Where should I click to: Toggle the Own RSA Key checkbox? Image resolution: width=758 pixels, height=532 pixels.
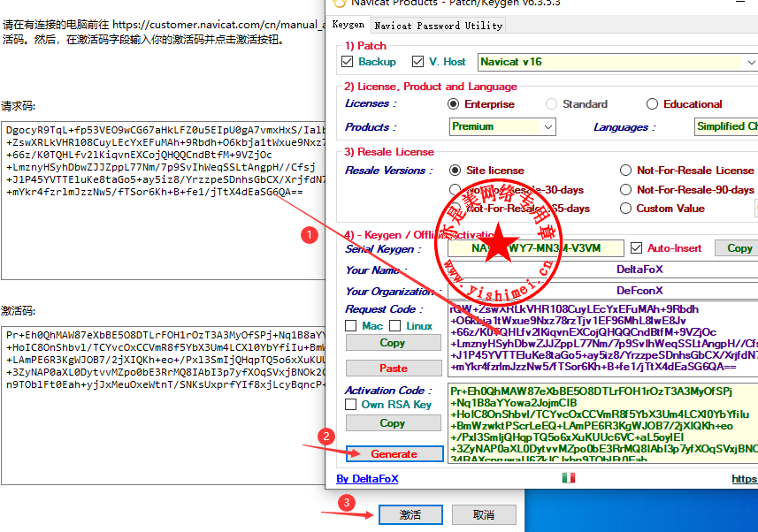tap(351, 405)
